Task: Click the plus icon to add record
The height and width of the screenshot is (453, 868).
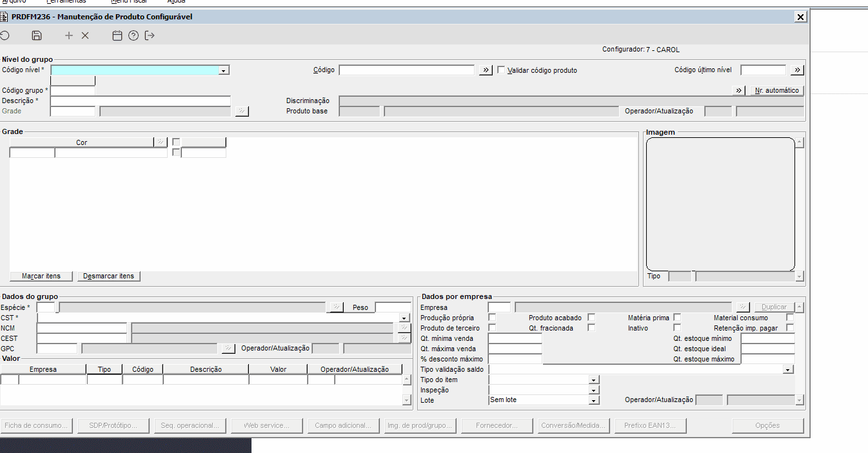Action: [x=69, y=35]
